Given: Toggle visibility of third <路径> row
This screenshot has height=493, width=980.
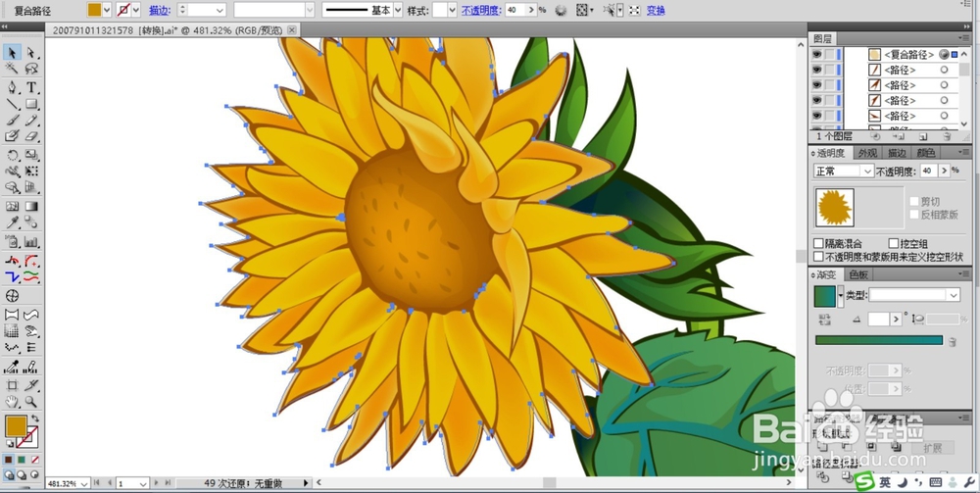Looking at the screenshot, I should [816, 100].
